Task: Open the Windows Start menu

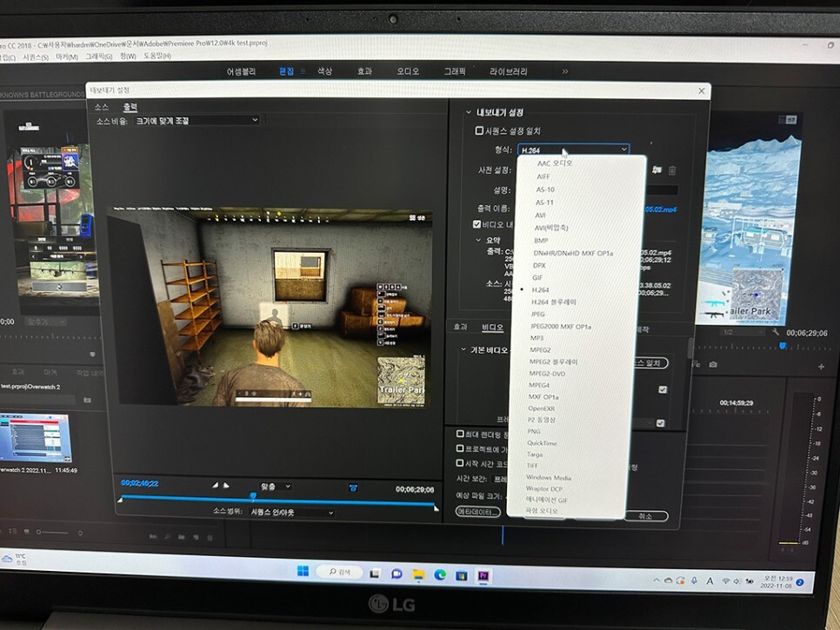Action: 303,571
